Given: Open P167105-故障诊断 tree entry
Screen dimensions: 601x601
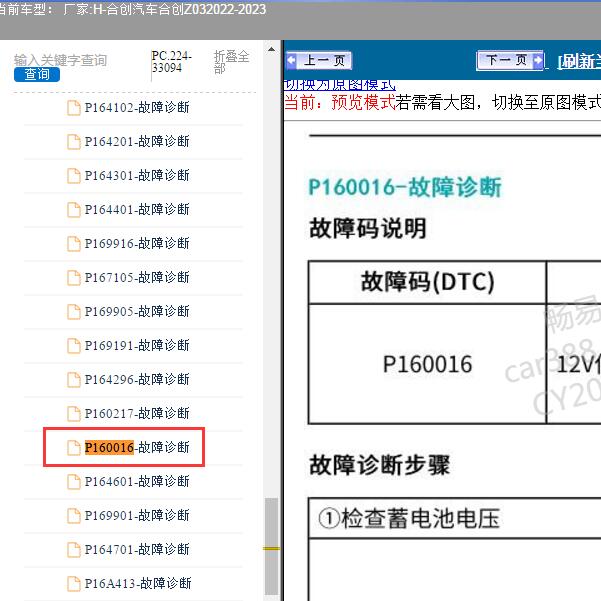Looking at the screenshot, I should point(137,278).
